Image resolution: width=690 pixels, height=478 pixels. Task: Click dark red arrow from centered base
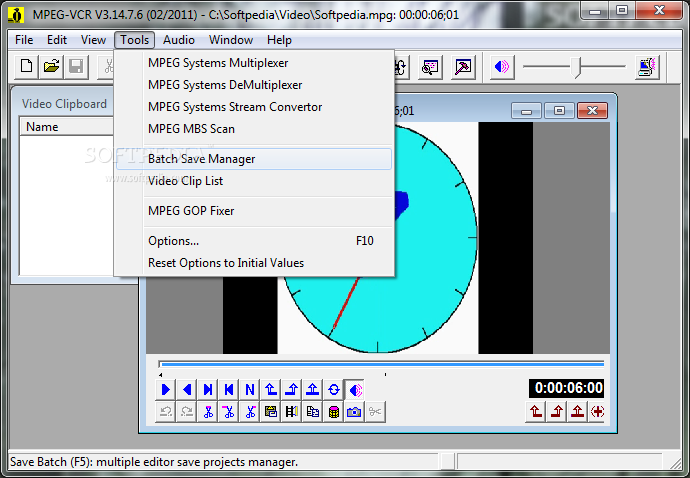[x=577, y=412]
